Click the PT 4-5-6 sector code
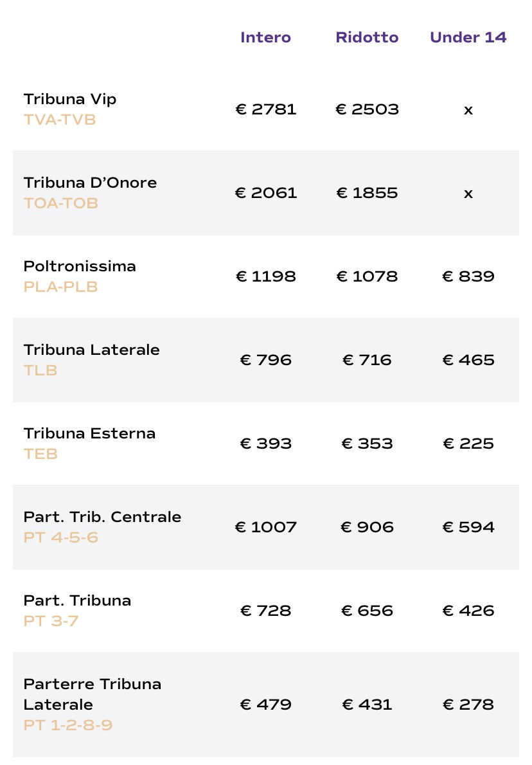The width and height of the screenshot is (532, 765). (x=61, y=537)
